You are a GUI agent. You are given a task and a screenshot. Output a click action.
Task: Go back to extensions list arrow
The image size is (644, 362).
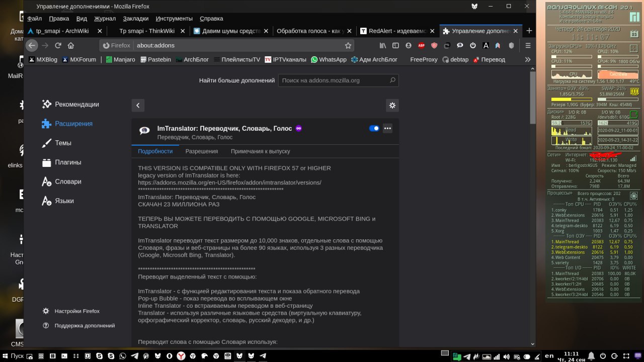(138, 105)
